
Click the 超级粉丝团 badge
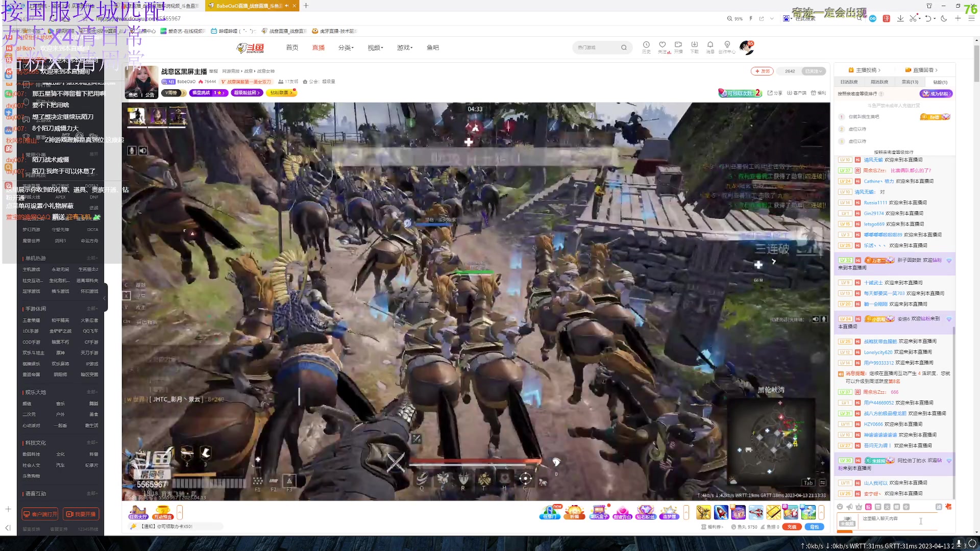coord(247,93)
